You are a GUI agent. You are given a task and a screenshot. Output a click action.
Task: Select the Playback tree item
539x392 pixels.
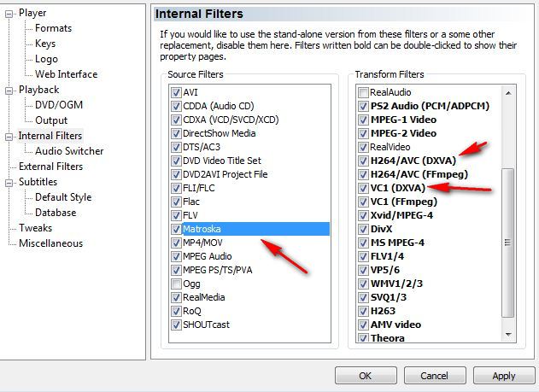[38, 90]
